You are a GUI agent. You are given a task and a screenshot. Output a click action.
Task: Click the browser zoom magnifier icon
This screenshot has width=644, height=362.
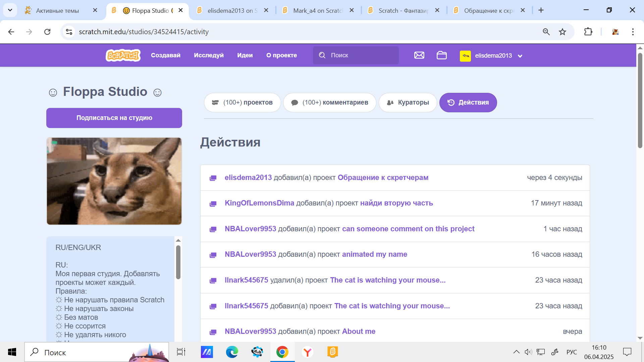coord(546,32)
